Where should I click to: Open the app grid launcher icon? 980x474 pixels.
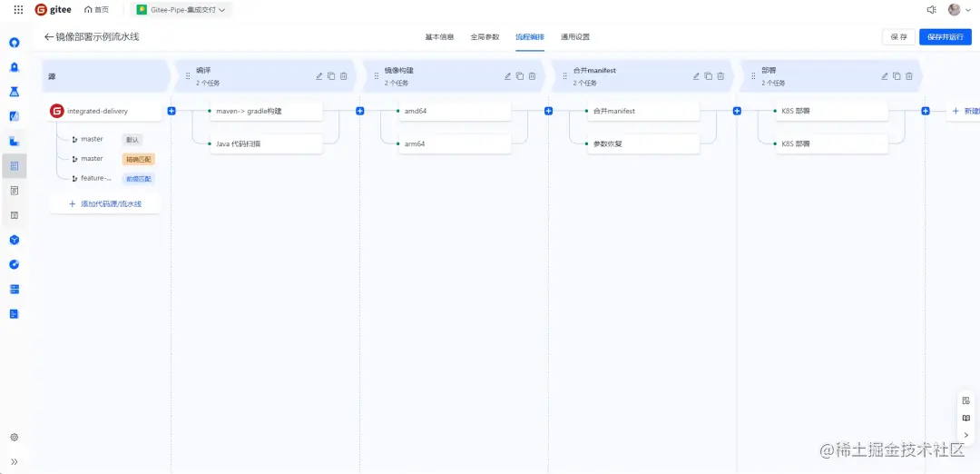coord(18,9)
